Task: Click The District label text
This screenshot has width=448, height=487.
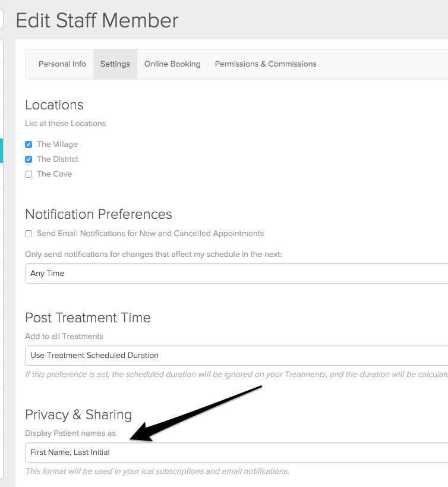Action: tap(58, 159)
